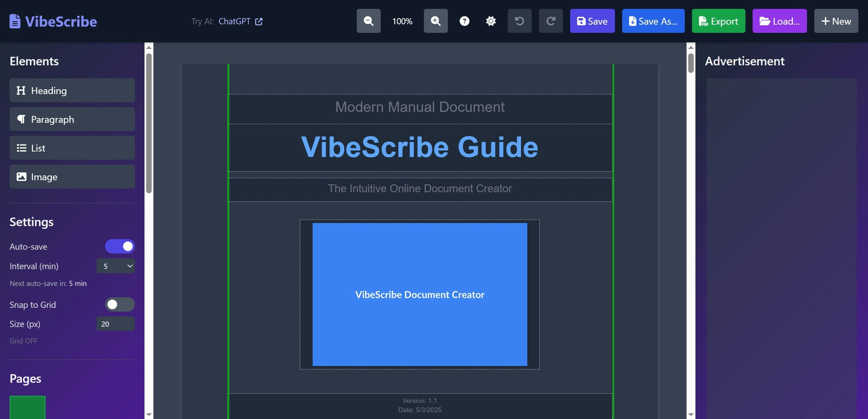Insert a List element
Image resolution: width=868 pixels, height=419 pixels.
coord(72,148)
